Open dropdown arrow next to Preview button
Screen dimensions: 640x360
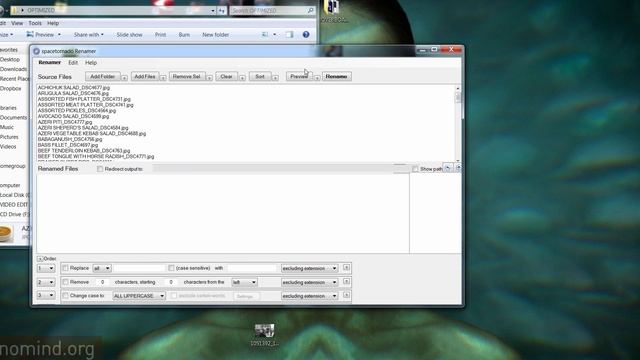coord(317,78)
